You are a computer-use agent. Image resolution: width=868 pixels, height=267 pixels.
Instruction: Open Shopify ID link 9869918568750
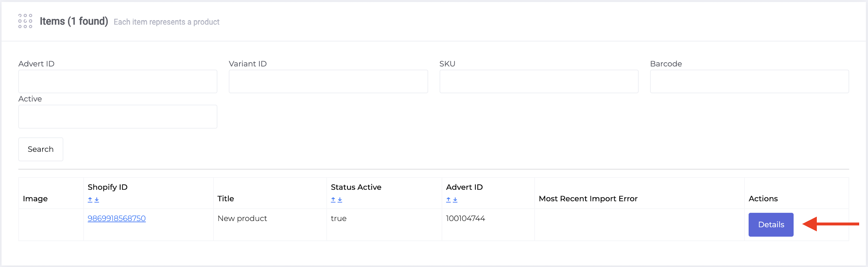coord(116,218)
